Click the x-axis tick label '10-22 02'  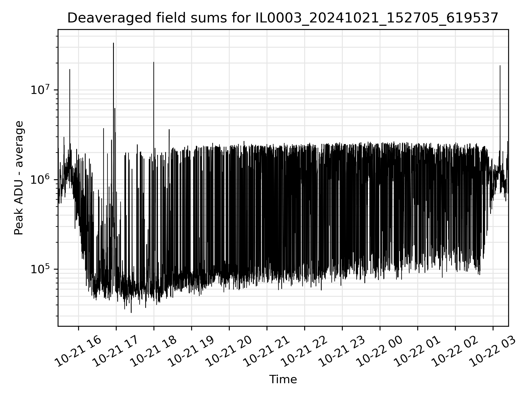pos(454,351)
